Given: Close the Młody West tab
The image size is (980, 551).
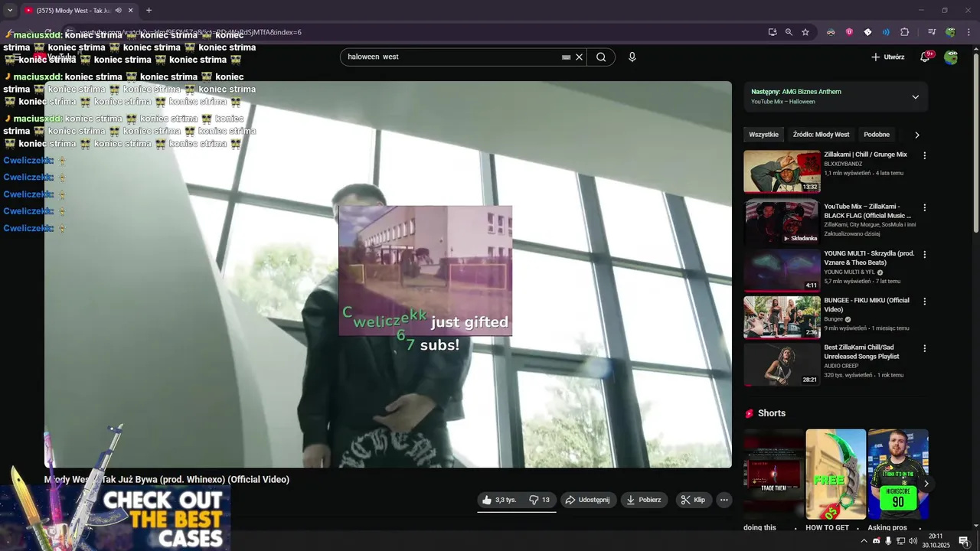Looking at the screenshot, I should pyautogui.click(x=130, y=11).
